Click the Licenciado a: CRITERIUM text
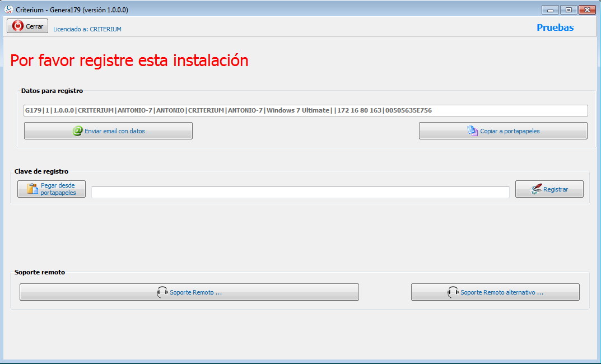The image size is (601, 364). pyautogui.click(x=87, y=29)
